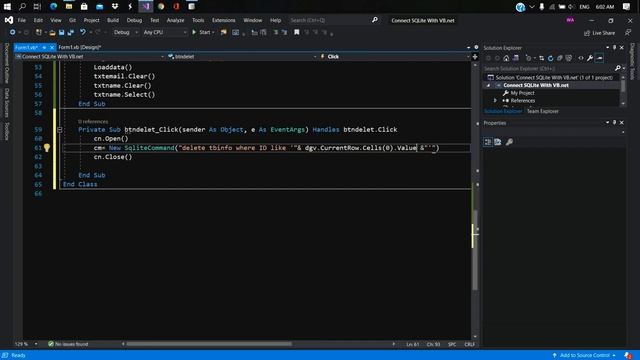Viewport: 640px width, 360px height.
Task: Open the Analyze menu
Action: [x=176, y=20]
